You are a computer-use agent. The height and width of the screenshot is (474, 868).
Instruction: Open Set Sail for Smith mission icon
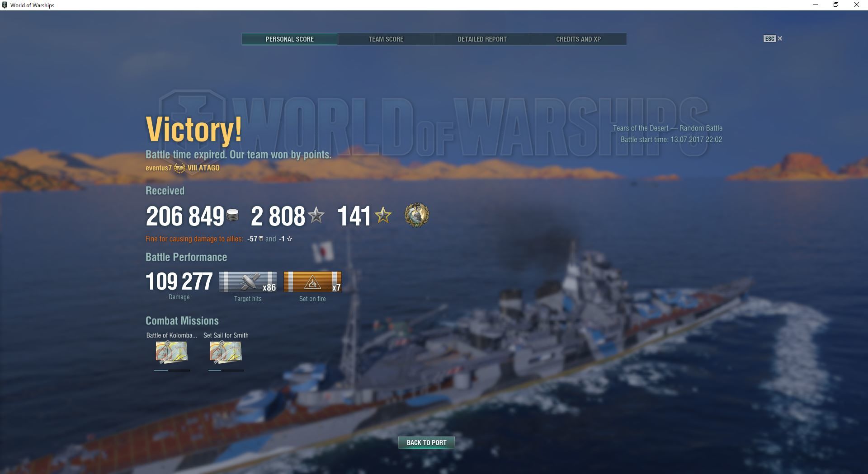pyautogui.click(x=226, y=352)
